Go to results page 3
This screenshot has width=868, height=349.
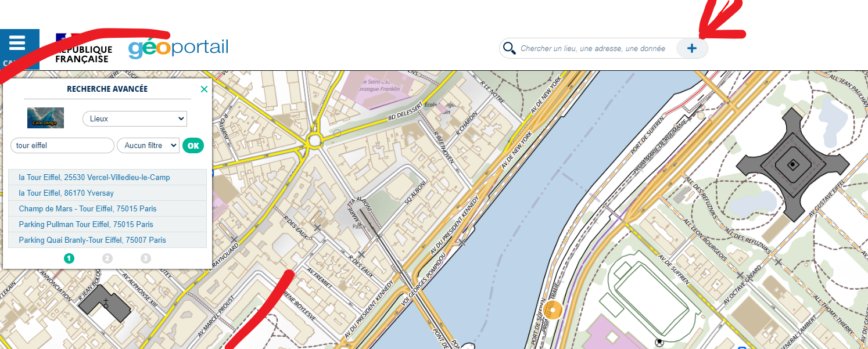[146, 258]
